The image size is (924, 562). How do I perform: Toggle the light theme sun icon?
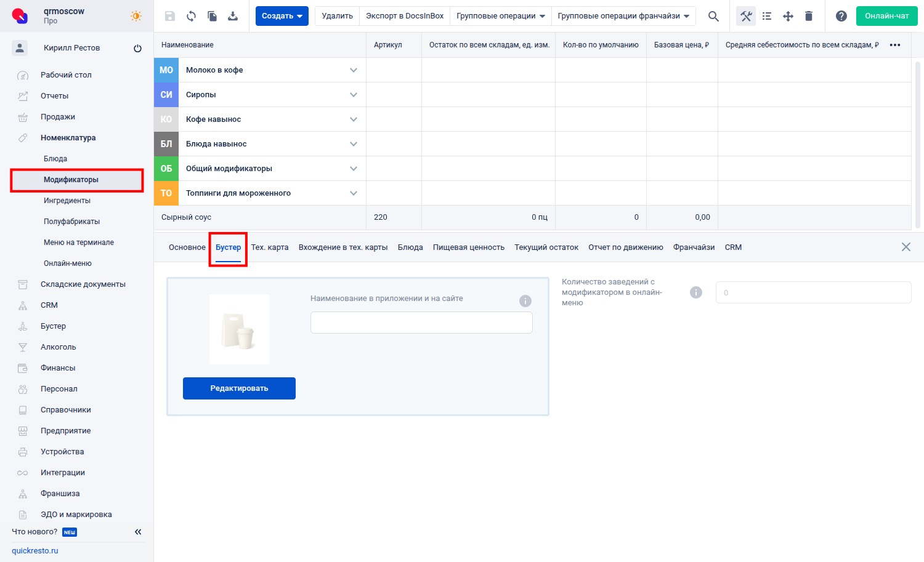pyautogui.click(x=136, y=16)
